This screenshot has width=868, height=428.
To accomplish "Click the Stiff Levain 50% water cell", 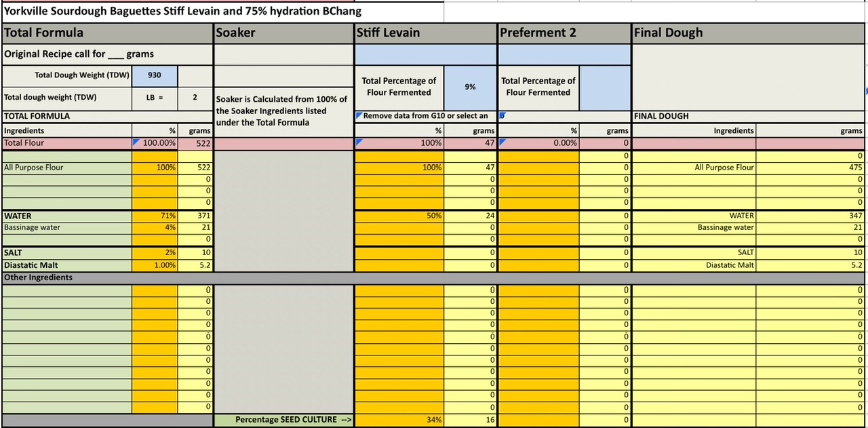I will coord(399,216).
